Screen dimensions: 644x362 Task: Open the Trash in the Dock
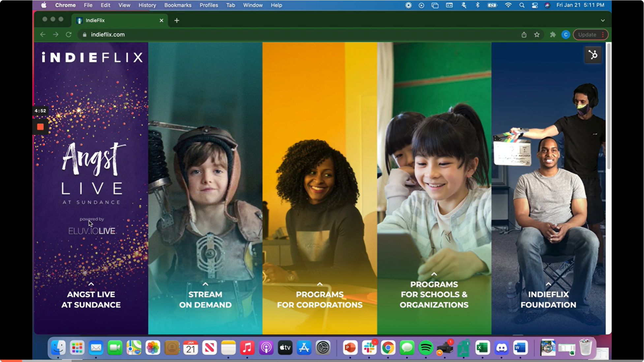pyautogui.click(x=586, y=347)
